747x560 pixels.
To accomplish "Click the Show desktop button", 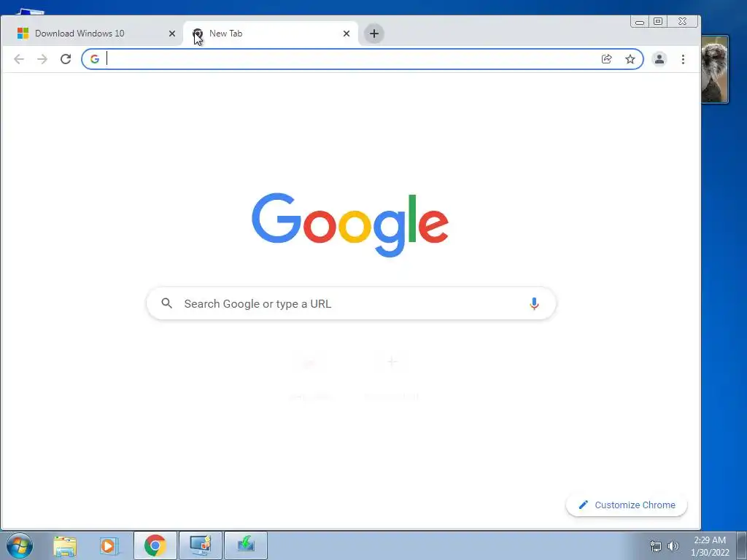I will (742, 545).
